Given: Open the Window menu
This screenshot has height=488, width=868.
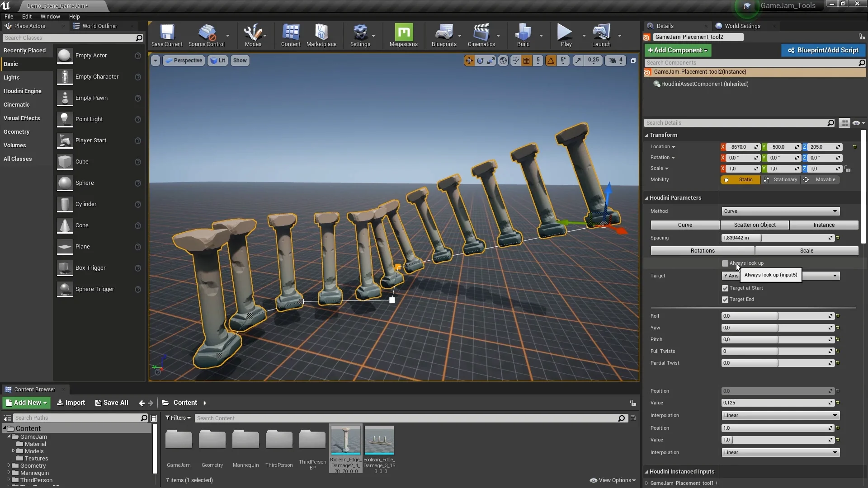Looking at the screenshot, I should coord(50,16).
